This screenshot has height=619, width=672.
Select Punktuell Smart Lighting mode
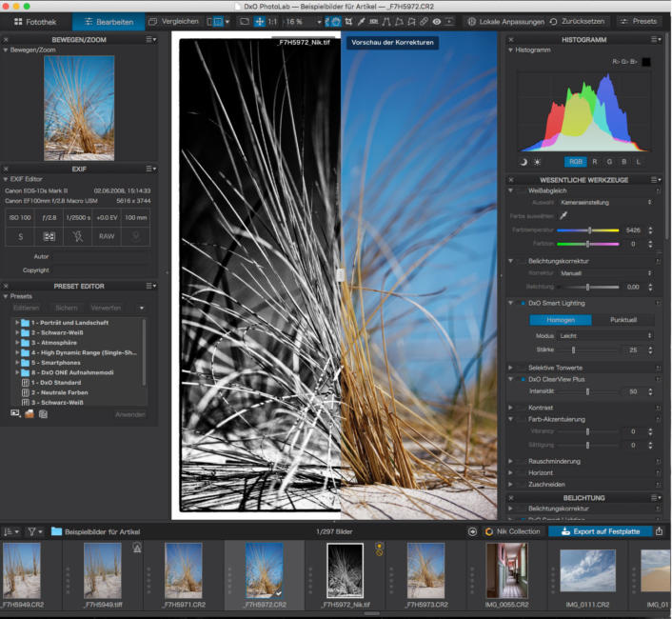point(623,320)
